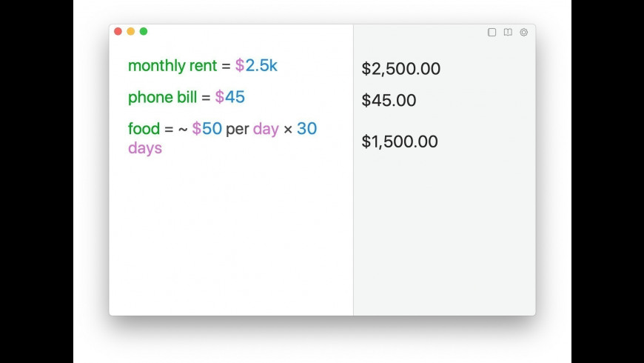Close the window with the red button
This screenshot has height=363, width=644.
[x=118, y=31]
